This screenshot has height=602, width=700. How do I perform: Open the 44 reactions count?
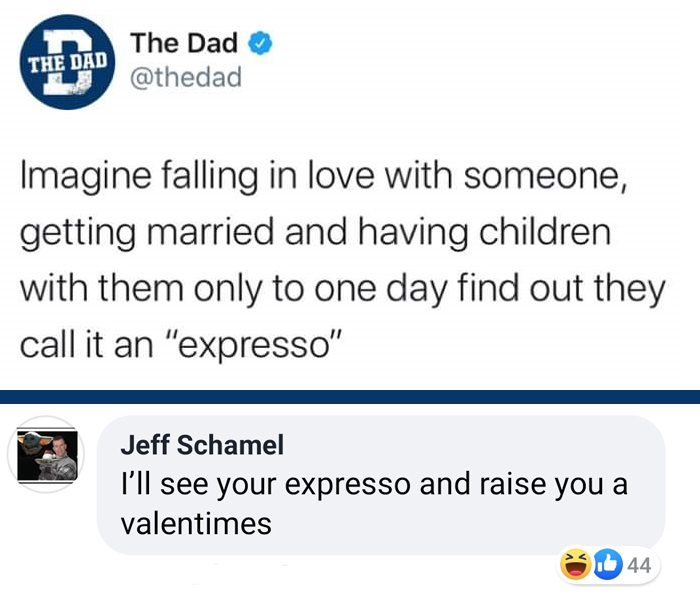tap(639, 565)
